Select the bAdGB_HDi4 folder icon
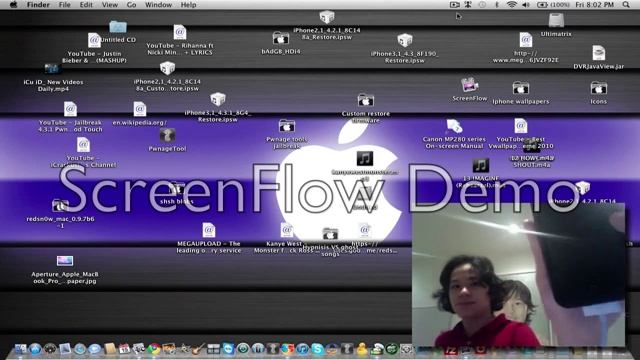Image resolution: width=640 pixels, height=360 pixels. pos(281,38)
